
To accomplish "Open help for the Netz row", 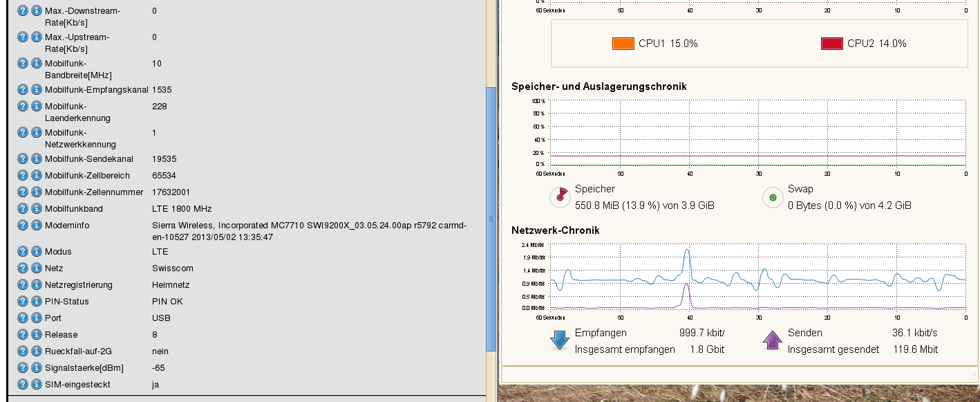I will pyautogui.click(x=23, y=268).
